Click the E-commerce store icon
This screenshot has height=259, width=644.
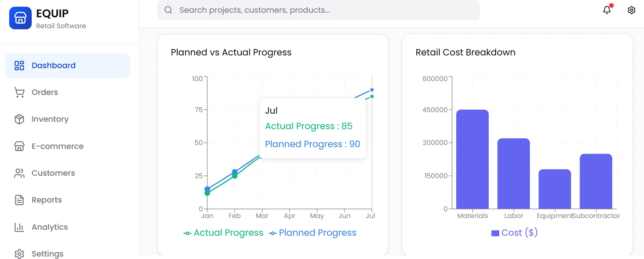pyautogui.click(x=19, y=146)
